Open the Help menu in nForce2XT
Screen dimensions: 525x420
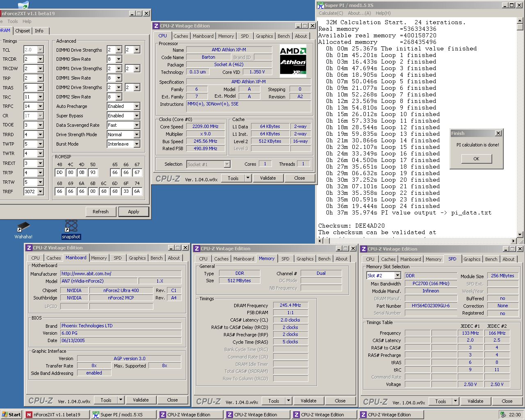[27, 21]
